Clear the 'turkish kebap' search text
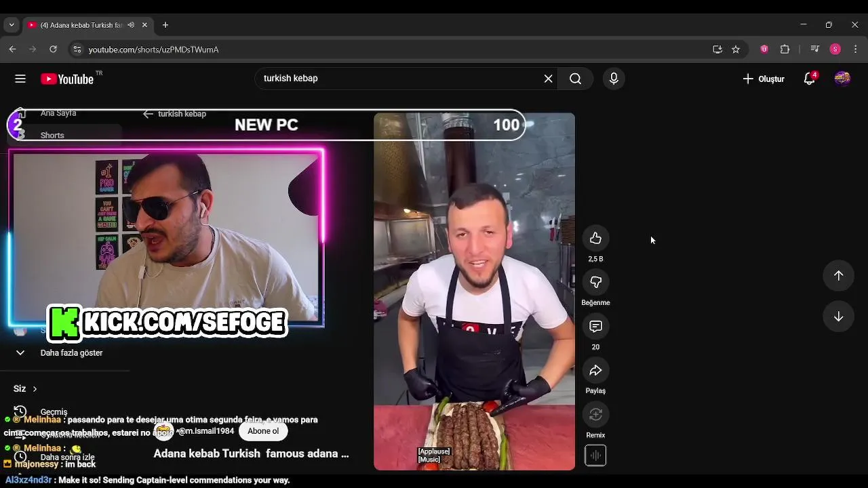Image resolution: width=868 pixels, height=488 pixels. click(548, 79)
